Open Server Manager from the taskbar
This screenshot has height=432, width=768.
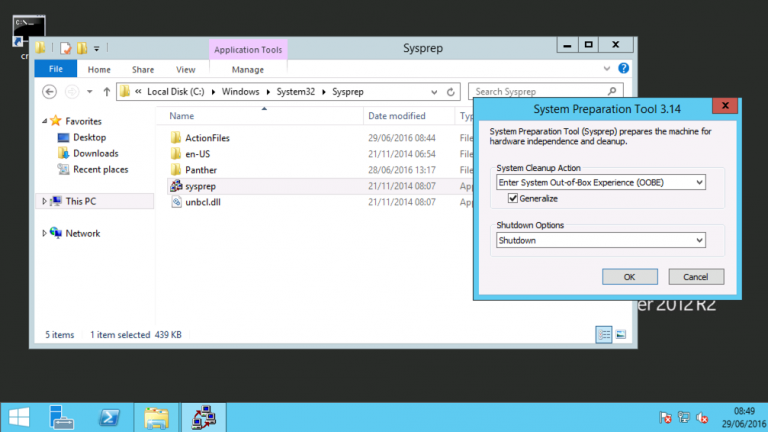pos(62,418)
